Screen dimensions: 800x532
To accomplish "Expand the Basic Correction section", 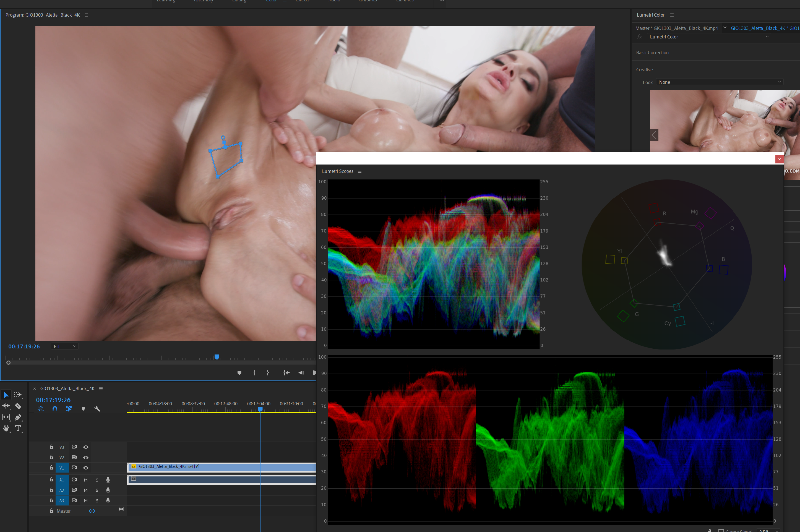I will pyautogui.click(x=652, y=53).
